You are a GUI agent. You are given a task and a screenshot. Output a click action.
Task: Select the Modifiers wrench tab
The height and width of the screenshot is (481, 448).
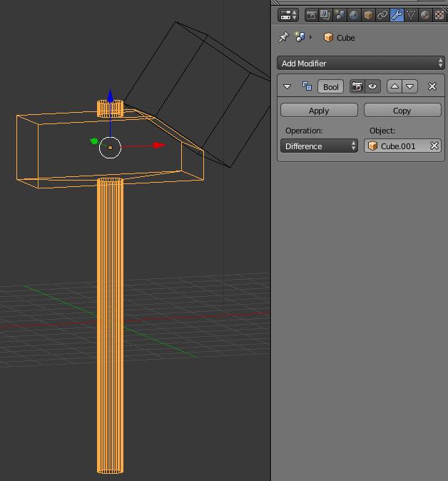397,15
